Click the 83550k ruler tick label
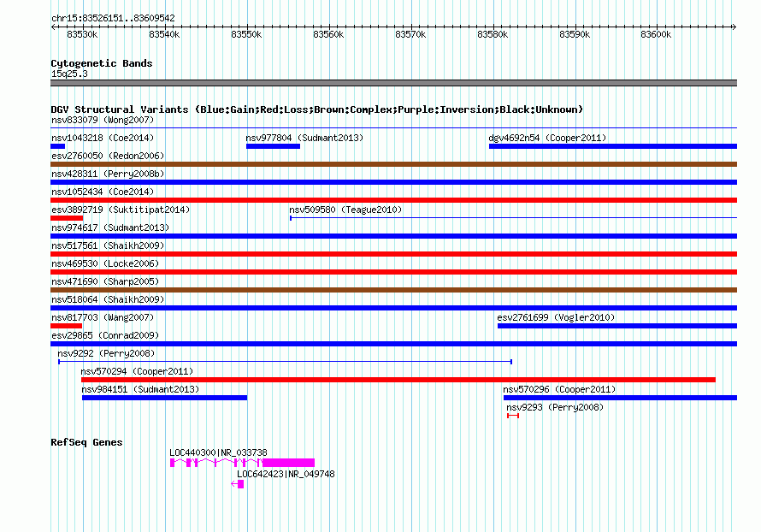 click(246, 34)
